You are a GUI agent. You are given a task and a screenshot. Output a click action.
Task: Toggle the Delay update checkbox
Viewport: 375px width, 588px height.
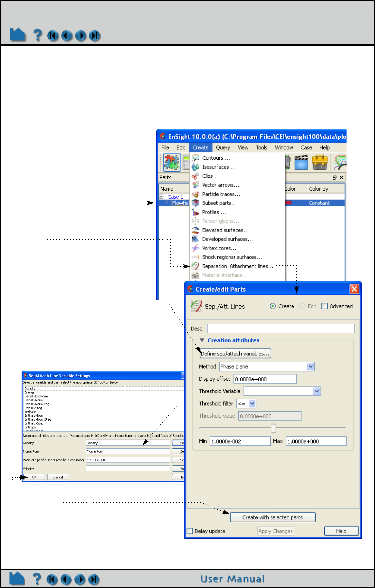pos(190,531)
